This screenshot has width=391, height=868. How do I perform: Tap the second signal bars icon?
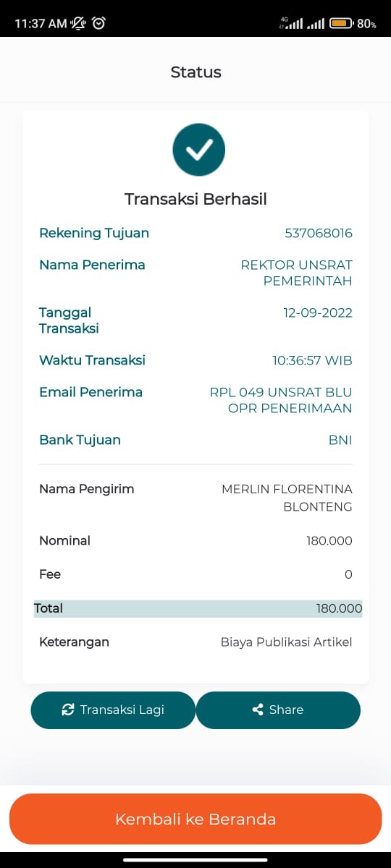tap(316, 24)
